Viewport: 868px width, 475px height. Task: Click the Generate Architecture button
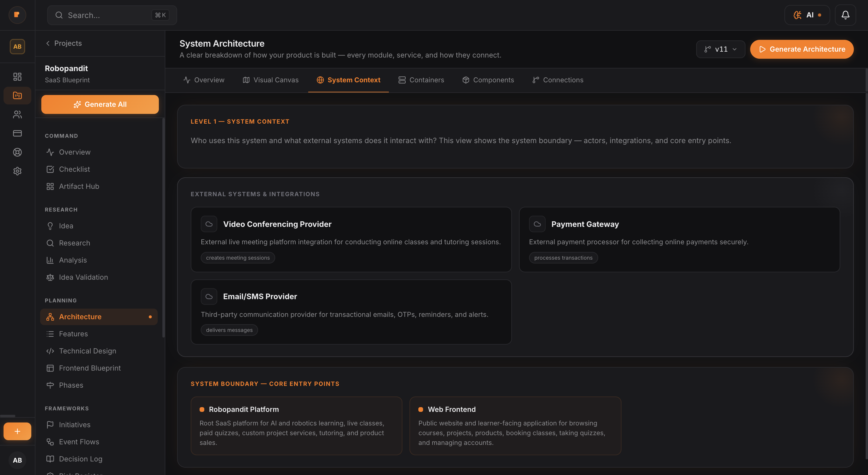802,49
